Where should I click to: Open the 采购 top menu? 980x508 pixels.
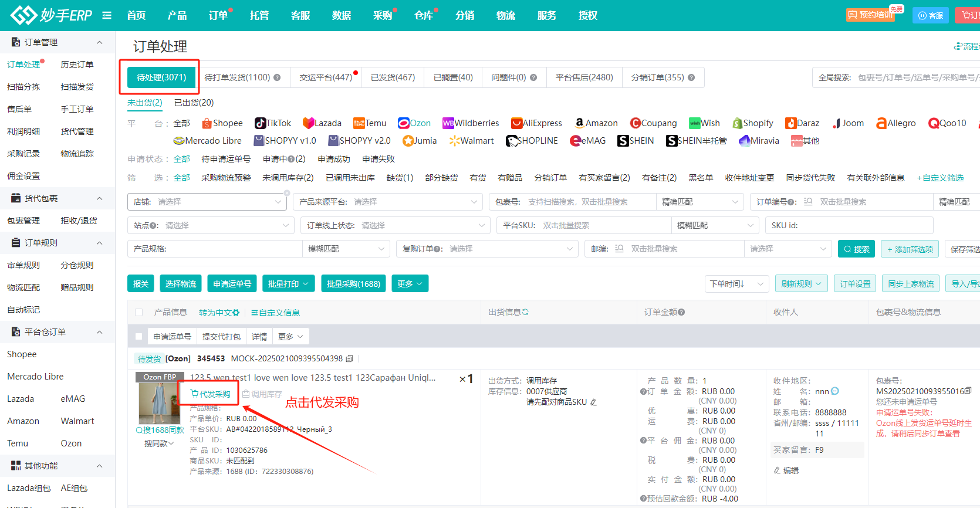383,15
